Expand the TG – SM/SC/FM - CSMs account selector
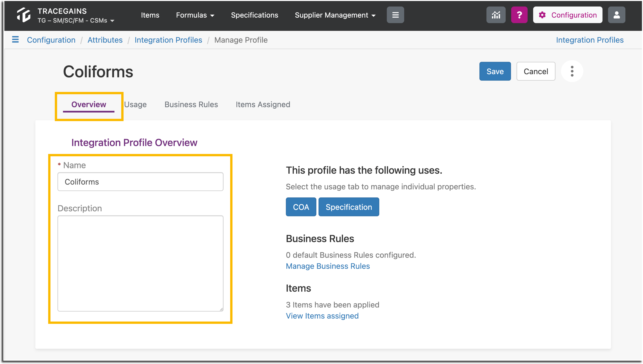643x364 pixels. [76, 21]
